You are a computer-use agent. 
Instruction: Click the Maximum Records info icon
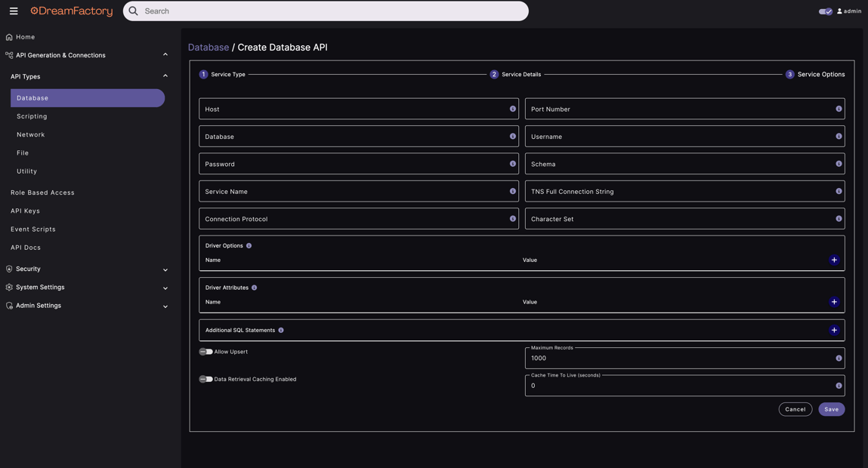point(839,359)
